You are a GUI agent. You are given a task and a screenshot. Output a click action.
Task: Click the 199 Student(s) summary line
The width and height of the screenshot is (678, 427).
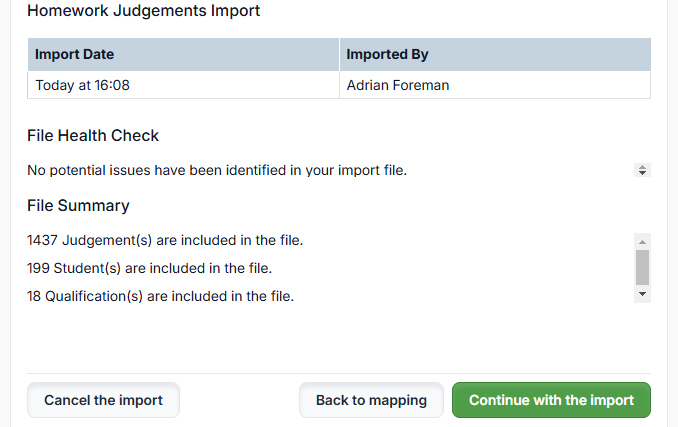click(x=149, y=268)
